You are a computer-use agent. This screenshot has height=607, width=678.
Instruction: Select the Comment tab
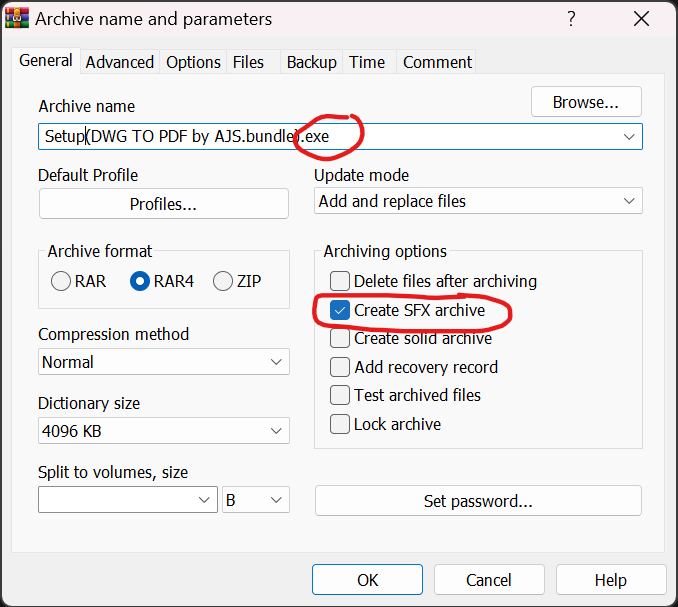tap(438, 62)
